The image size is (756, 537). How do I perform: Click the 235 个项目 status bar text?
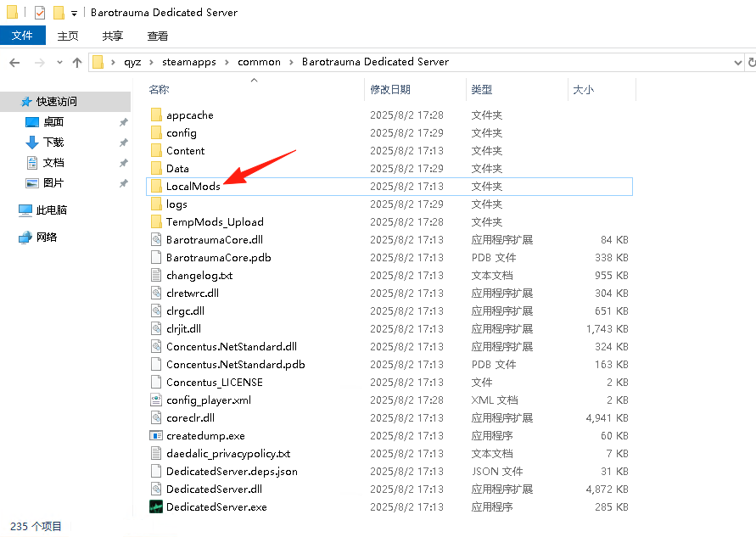[x=36, y=526]
